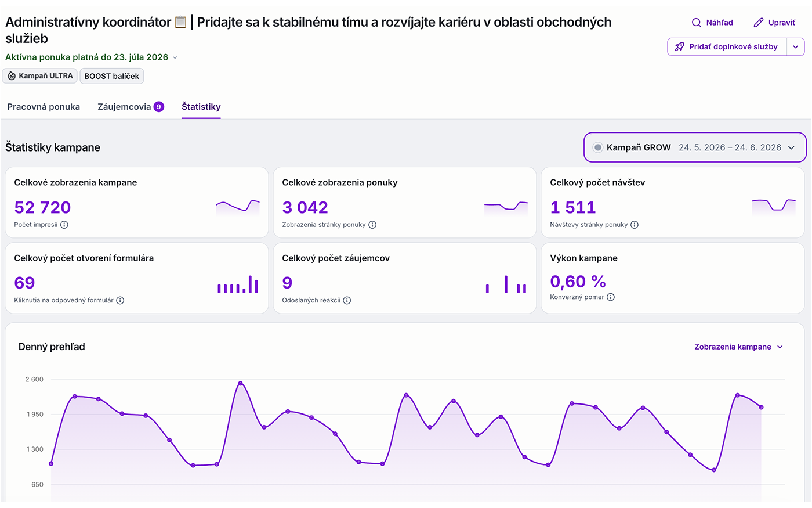
Task: Click the 1 950 axis label
Action: point(34,414)
